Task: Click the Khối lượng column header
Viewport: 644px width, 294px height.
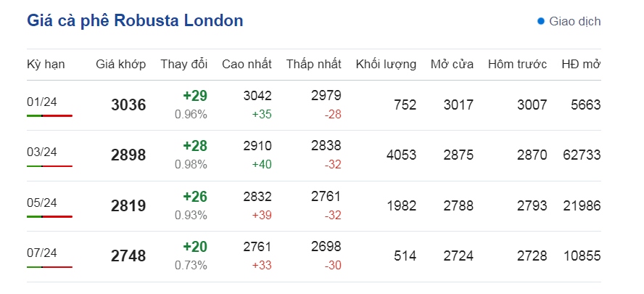Action: point(386,65)
